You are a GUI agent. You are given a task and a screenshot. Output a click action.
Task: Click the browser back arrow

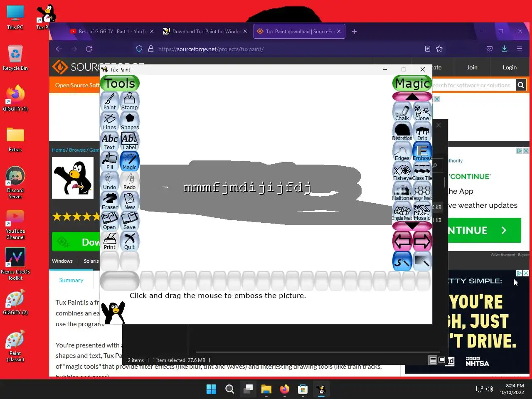pos(59,49)
